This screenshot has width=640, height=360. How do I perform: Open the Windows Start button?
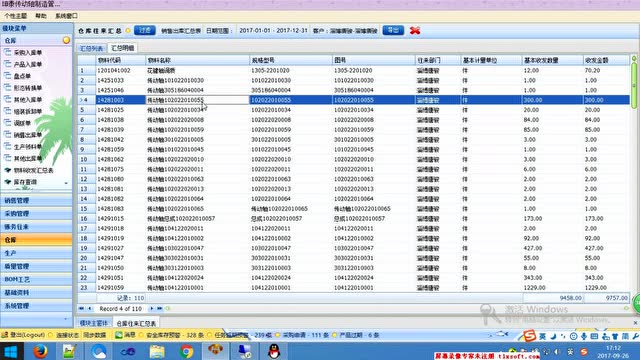point(11,351)
